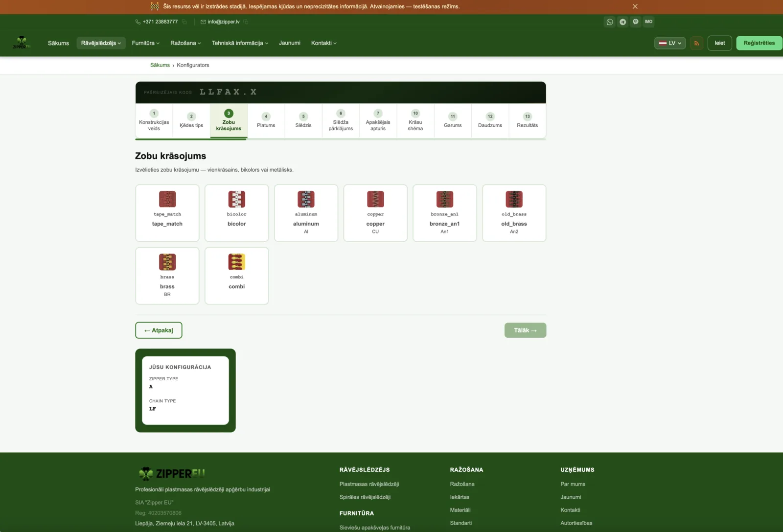Expand the Tehniskā informācija menu
The width and height of the screenshot is (783, 532).
click(240, 43)
